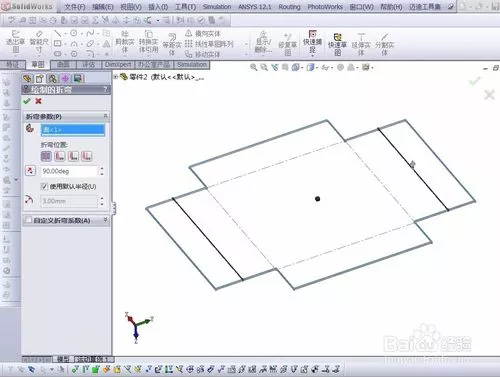Click the bend angle field 90.00deg
Viewport: 500px width, 377px height.
tap(70, 171)
